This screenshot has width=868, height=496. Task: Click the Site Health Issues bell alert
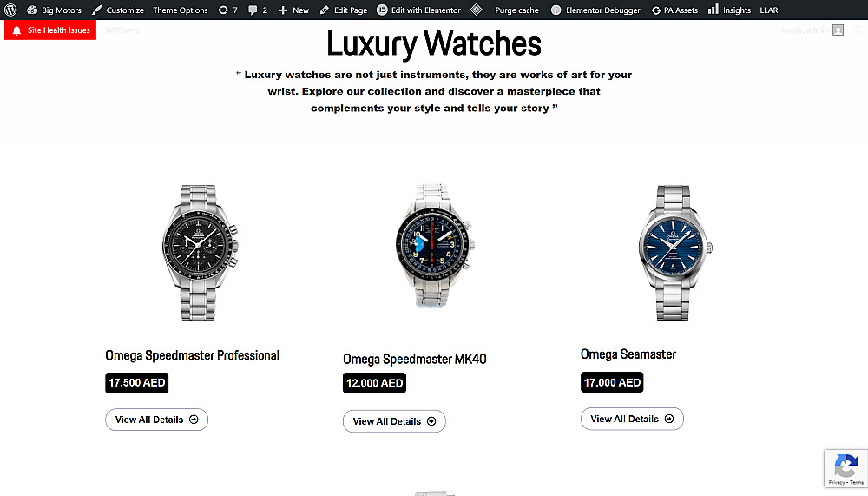point(50,30)
